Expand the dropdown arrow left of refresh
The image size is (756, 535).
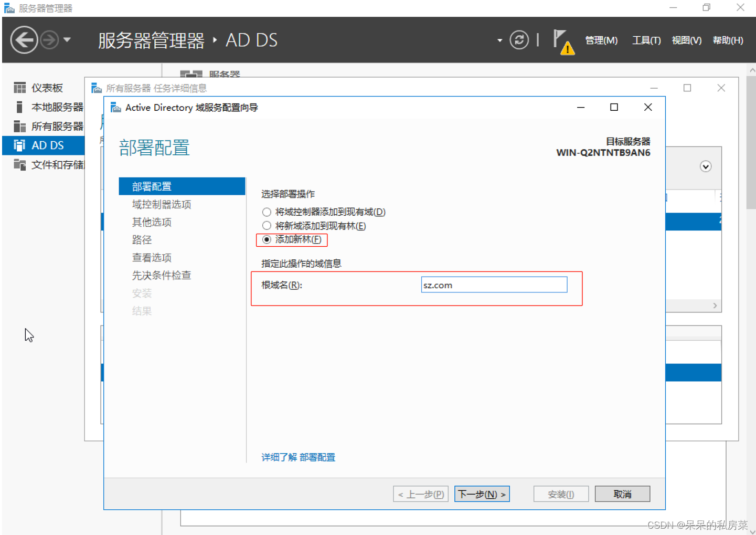coord(499,40)
